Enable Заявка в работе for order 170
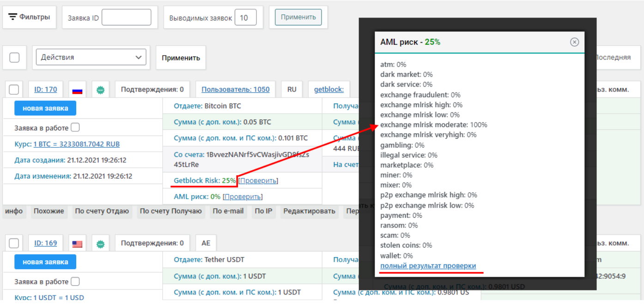644x307 pixels. tap(75, 127)
